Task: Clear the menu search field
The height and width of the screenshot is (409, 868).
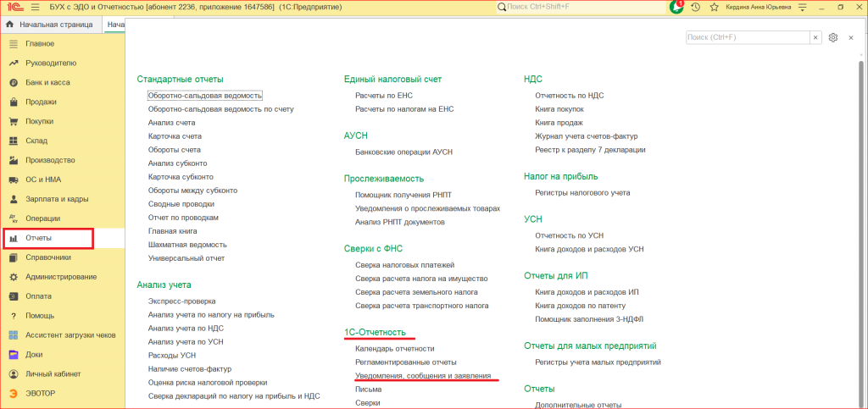Action: [815, 37]
